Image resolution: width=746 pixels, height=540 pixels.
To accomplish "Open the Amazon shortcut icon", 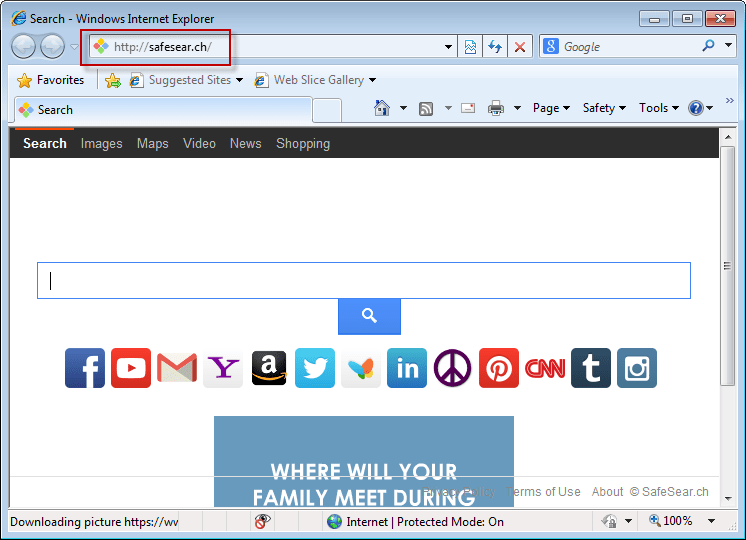I will [x=269, y=368].
